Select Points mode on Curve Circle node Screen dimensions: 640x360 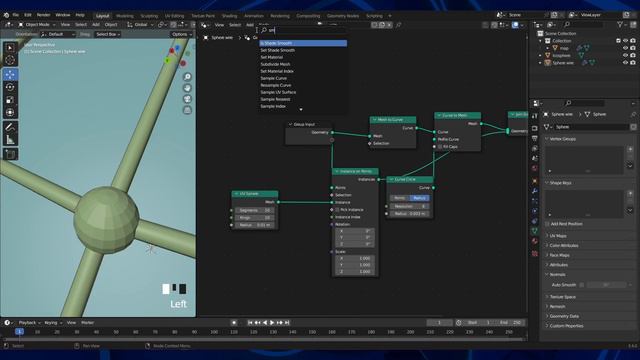[400, 198]
